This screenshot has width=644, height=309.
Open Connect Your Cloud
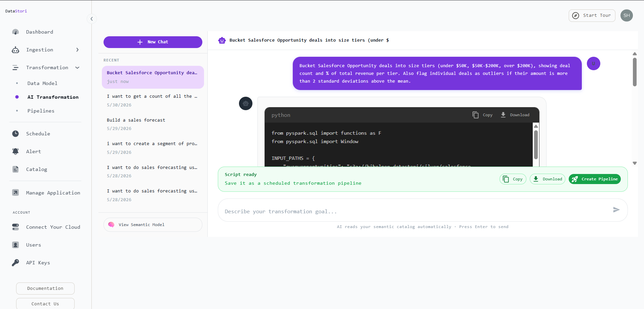(x=53, y=227)
